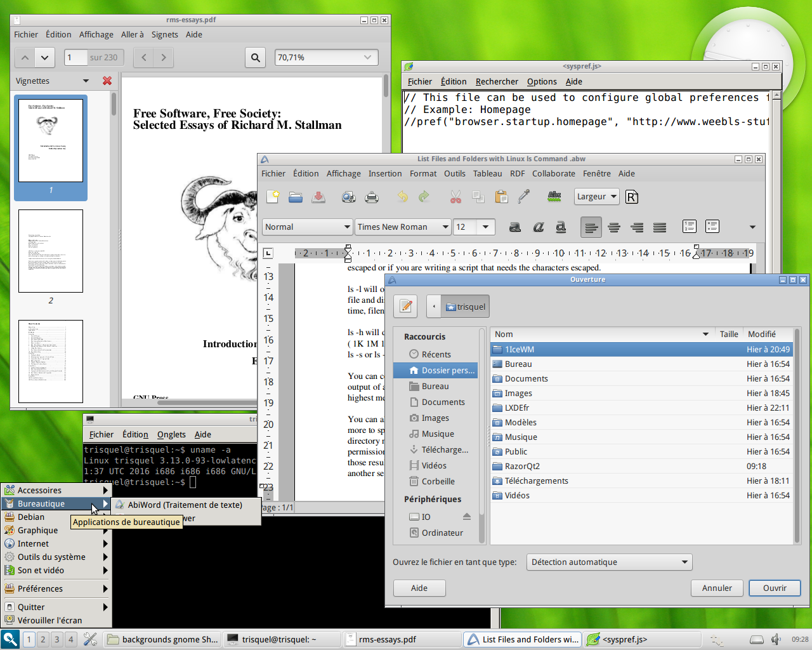Screen dimensions: 812x650
Task: Save the AbiWord document with download icon
Action: click(x=318, y=197)
